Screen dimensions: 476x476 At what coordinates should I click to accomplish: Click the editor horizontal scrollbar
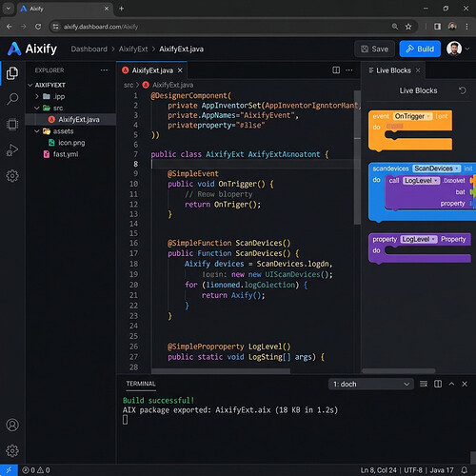pyautogui.click(x=221, y=371)
